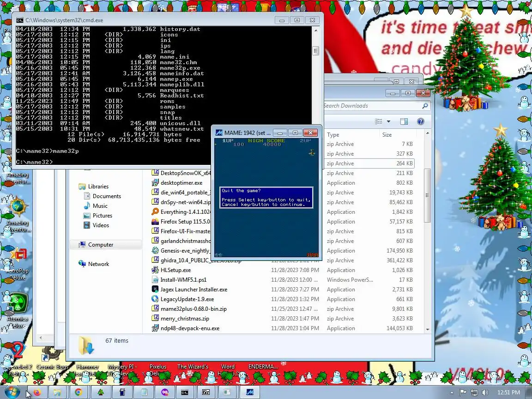Viewport: 532px width, 399px height.
Task: Select dnSpy-net-win64.zip file
Action: pyautogui.click(x=181, y=202)
